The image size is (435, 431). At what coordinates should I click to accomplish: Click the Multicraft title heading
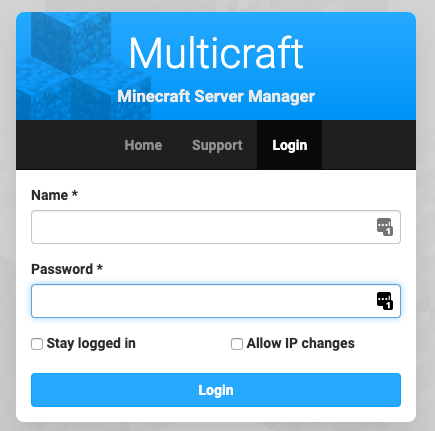pos(216,53)
